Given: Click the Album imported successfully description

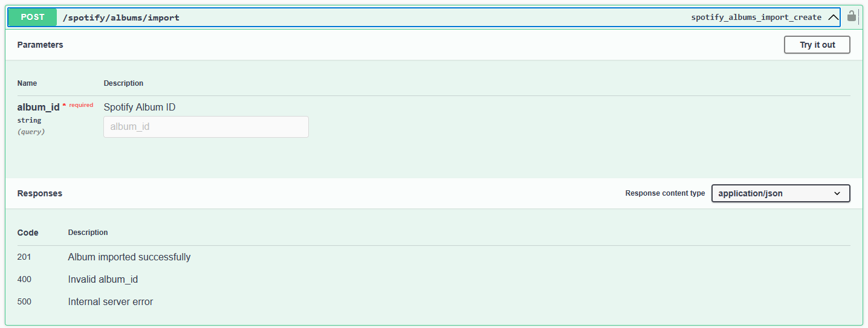Looking at the screenshot, I should [129, 257].
